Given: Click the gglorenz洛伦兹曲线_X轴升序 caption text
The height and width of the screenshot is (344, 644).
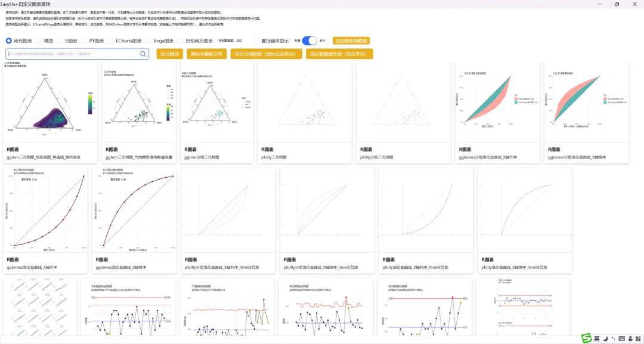Looking at the screenshot, I should click(x=32, y=268).
